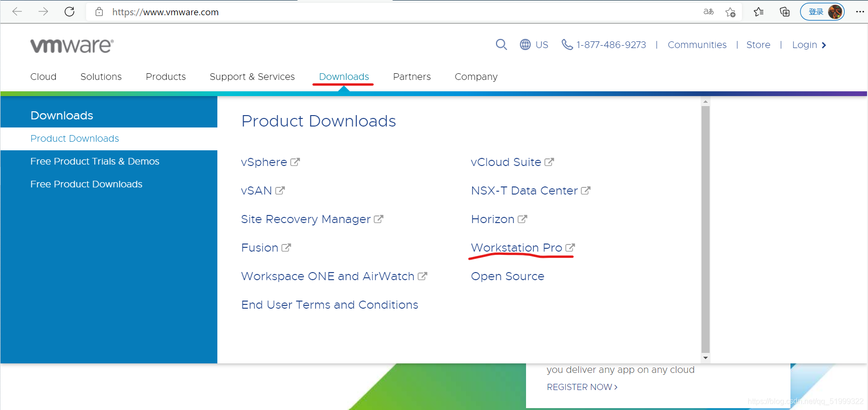Click the REGISTER NOW link
The image size is (868, 410).
[582, 387]
